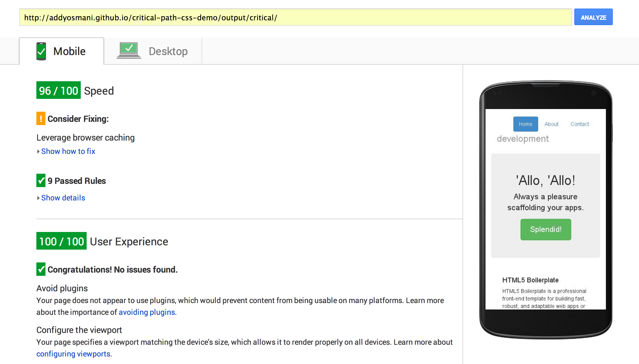Click the 100 / 100 User Experience badge

(61, 241)
